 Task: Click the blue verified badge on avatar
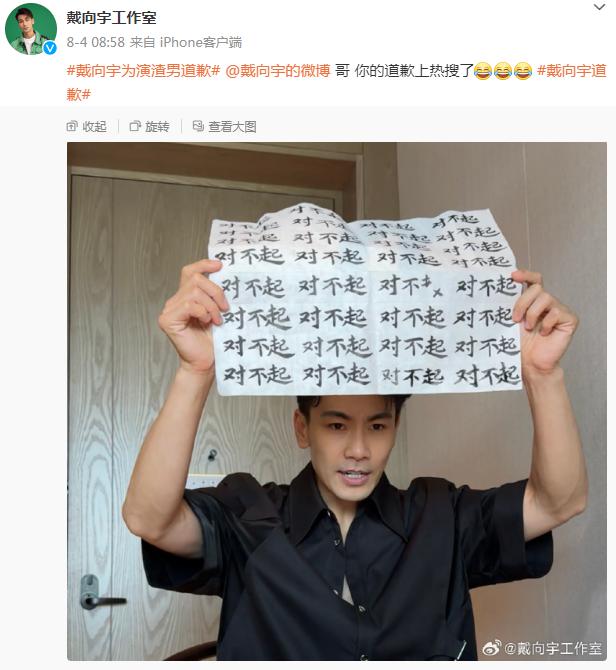[50, 48]
